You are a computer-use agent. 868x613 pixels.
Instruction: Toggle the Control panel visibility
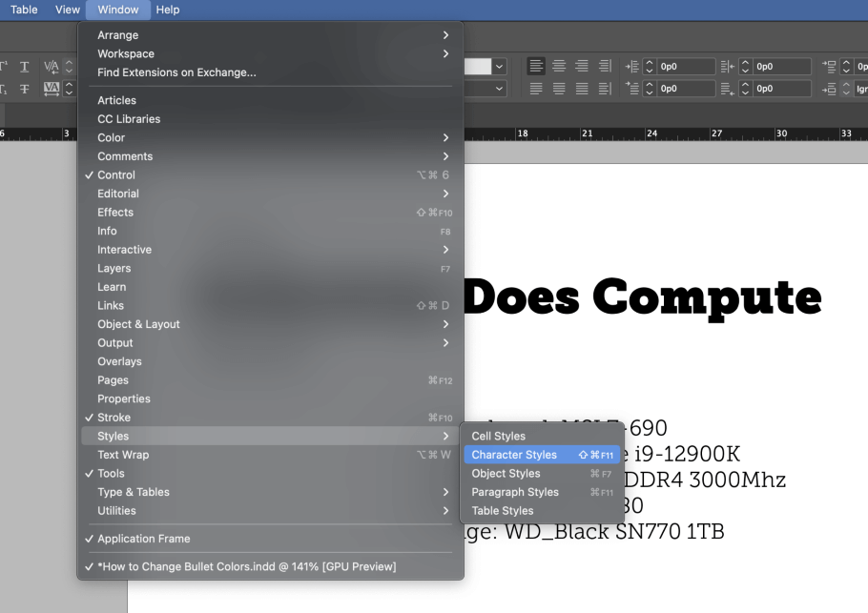(x=114, y=174)
